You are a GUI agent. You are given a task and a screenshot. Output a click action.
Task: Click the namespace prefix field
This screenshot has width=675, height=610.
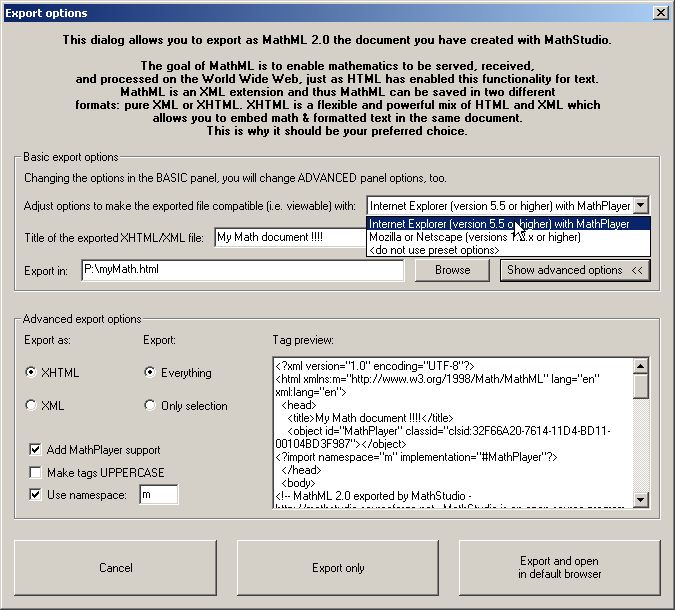(x=159, y=495)
